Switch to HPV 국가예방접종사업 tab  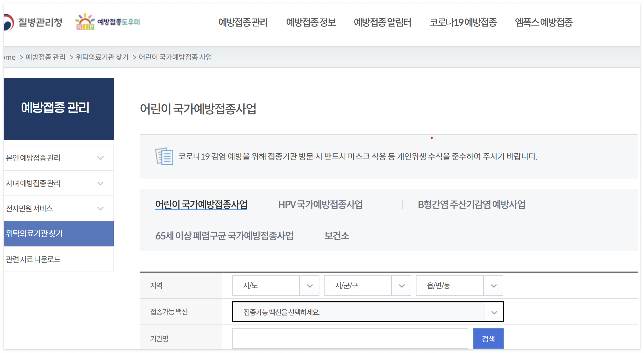click(320, 205)
